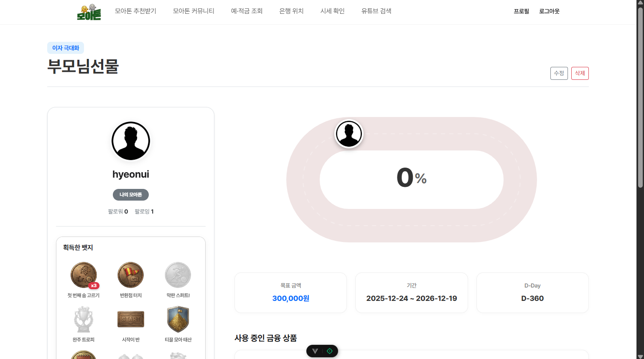Go to 모아톤 커뮤니티 page
Screen dimensions: 644x359
pos(193,11)
